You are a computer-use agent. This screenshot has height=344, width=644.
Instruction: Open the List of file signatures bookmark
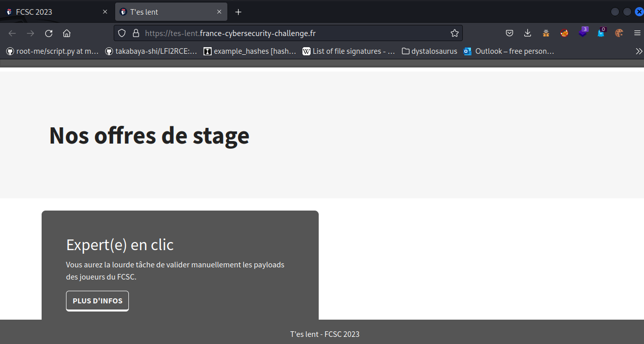pyautogui.click(x=349, y=51)
